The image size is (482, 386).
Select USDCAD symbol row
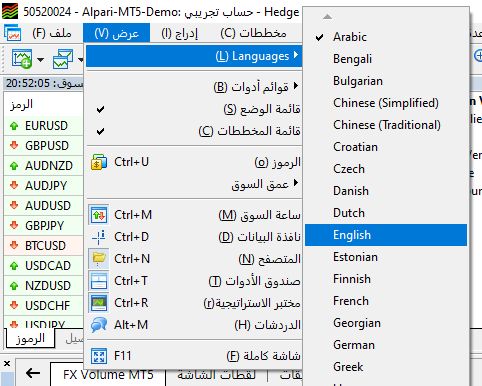(43, 266)
